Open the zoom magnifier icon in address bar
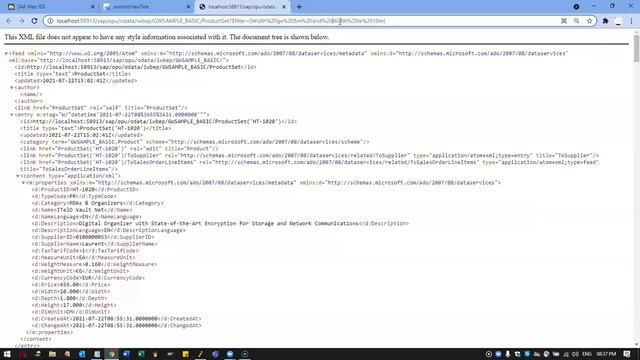The height and width of the screenshot is (360, 640). tap(576, 21)
